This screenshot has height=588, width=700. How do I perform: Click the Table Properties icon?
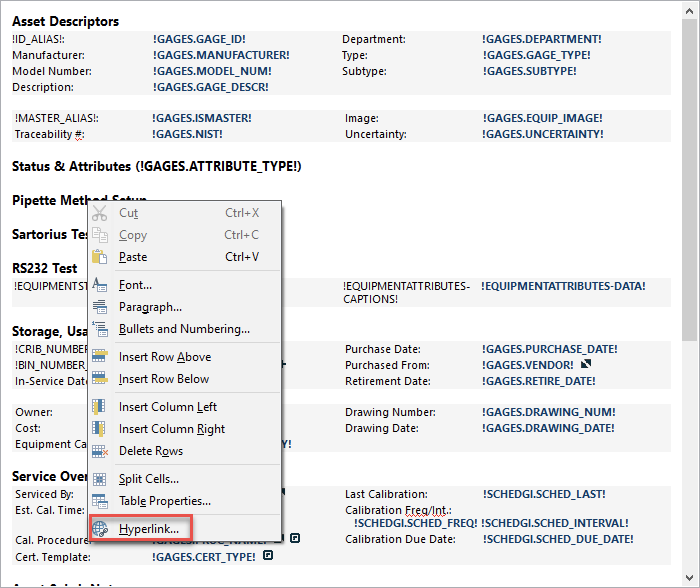[100, 501]
